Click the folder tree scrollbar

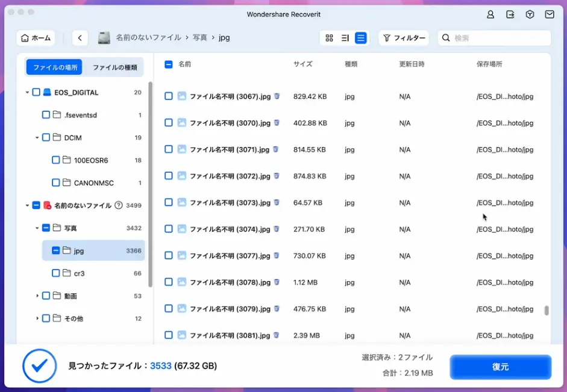[150, 184]
